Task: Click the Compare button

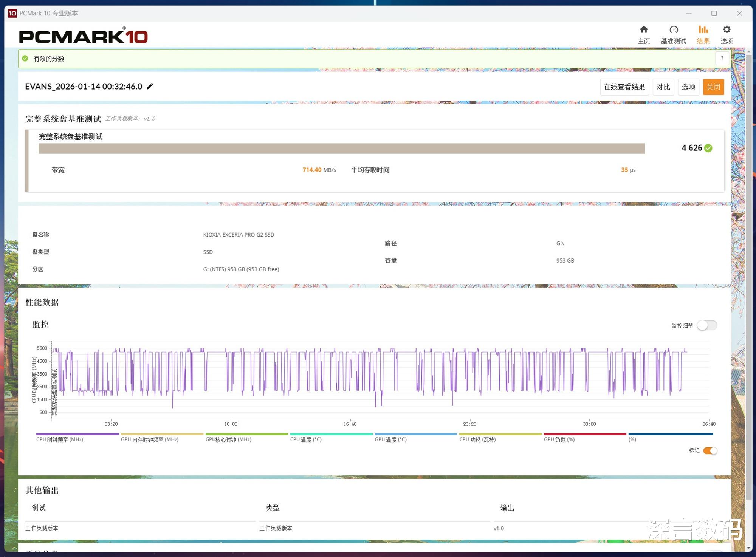Action: pos(663,87)
